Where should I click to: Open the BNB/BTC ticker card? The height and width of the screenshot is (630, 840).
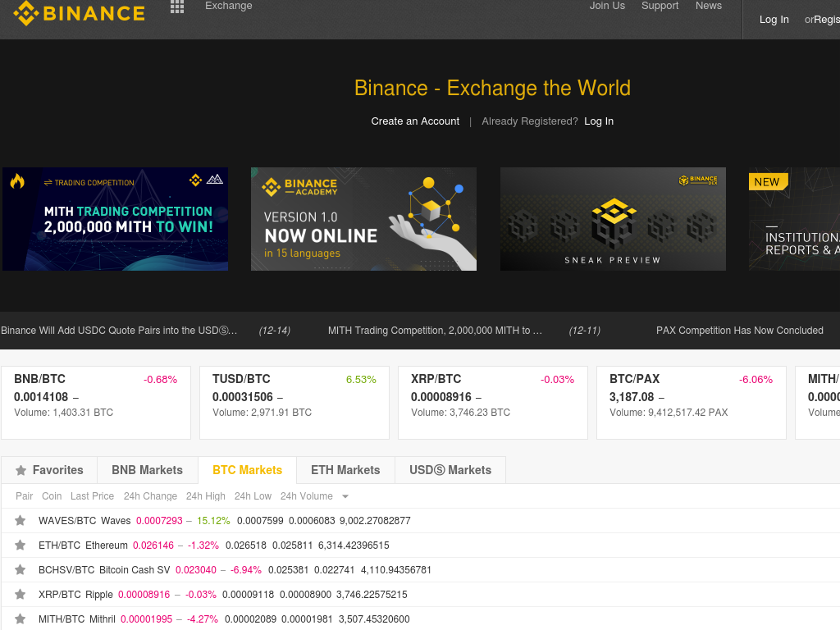coord(96,402)
